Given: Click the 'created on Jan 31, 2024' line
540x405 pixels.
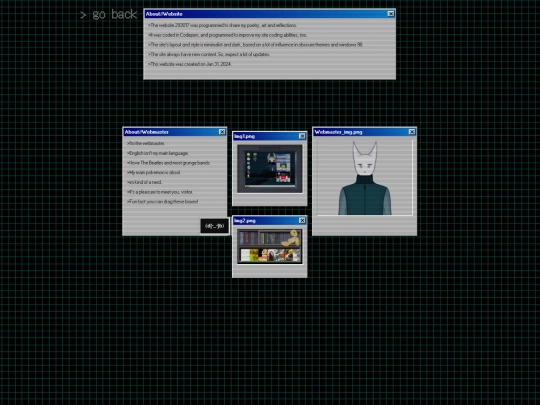Looking at the screenshot, I should click(190, 64).
